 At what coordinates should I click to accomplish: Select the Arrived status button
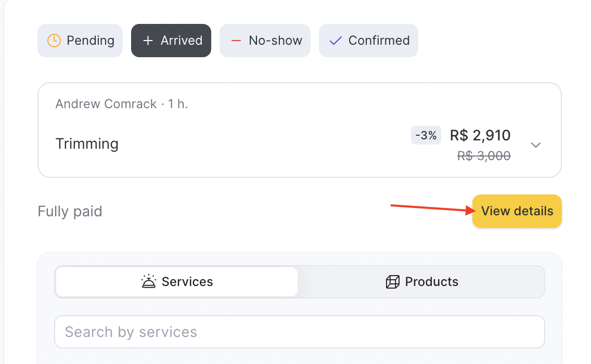(x=171, y=41)
